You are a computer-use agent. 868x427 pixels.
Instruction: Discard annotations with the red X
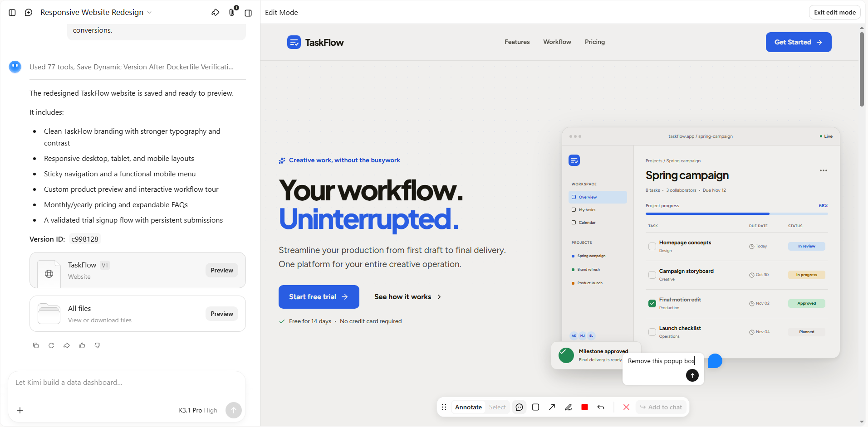coord(626,407)
